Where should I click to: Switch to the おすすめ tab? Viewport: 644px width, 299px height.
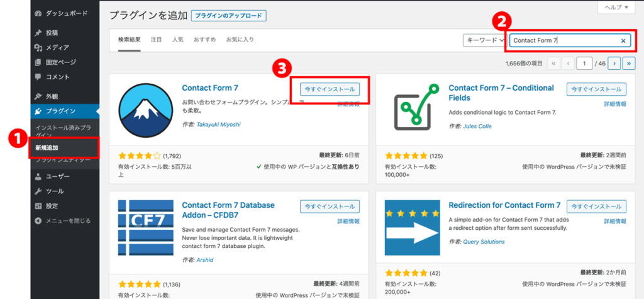pos(205,40)
